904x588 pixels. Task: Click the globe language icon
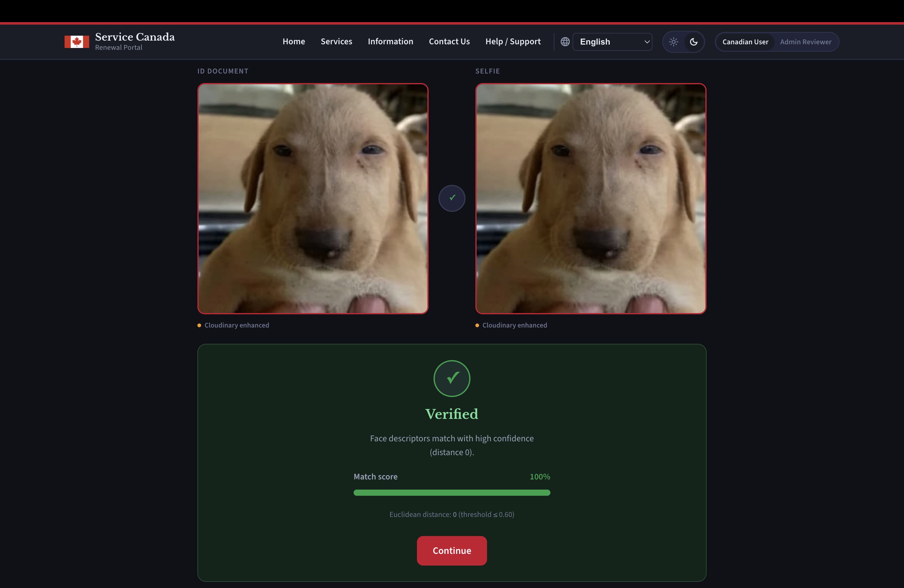coord(565,42)
